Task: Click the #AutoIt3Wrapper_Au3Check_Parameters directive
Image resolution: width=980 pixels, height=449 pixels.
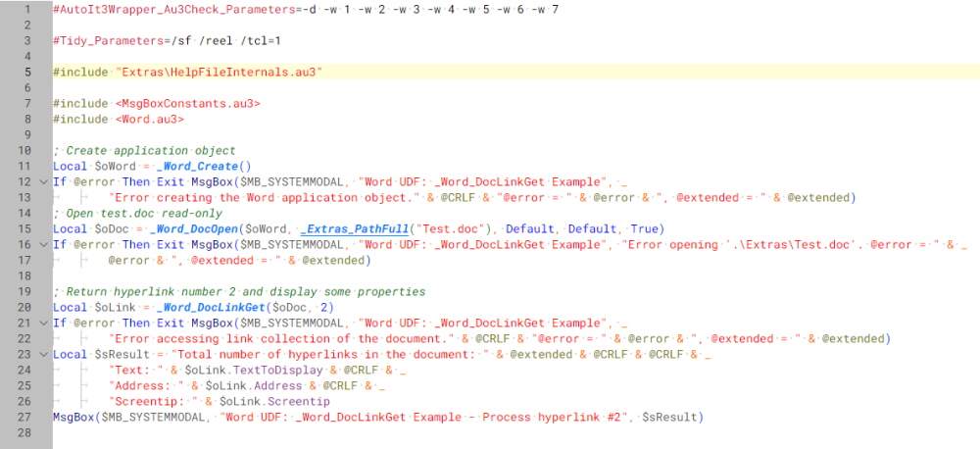Action: coord(173,10)
